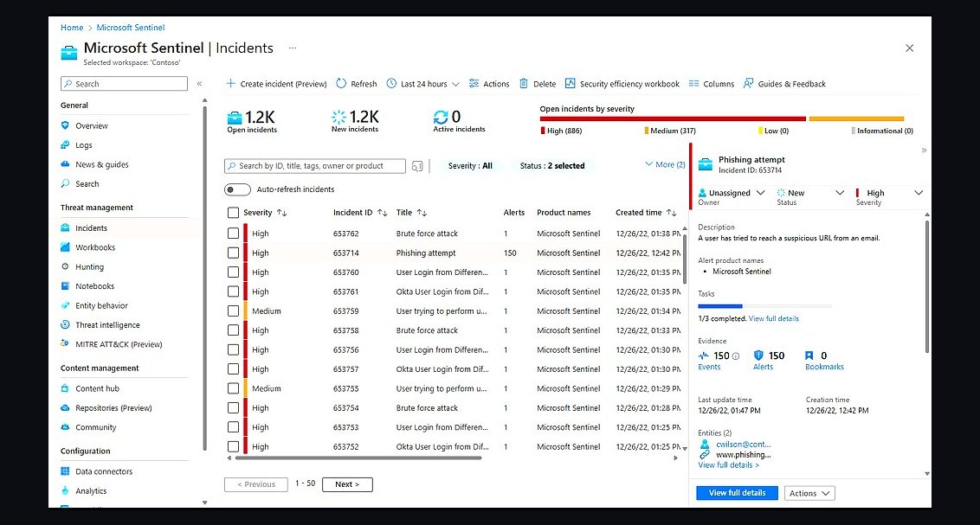Check the box for incident 653714

click(x=233, y=253)
